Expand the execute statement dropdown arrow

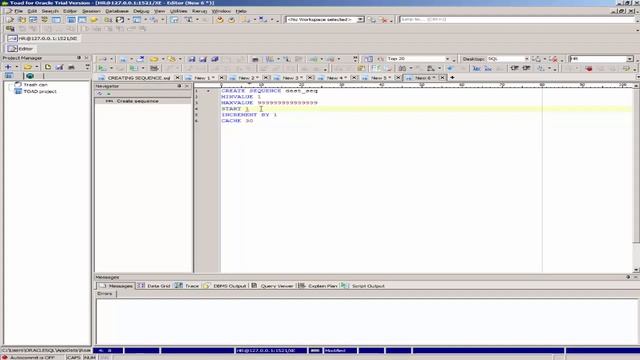(111, 68)
